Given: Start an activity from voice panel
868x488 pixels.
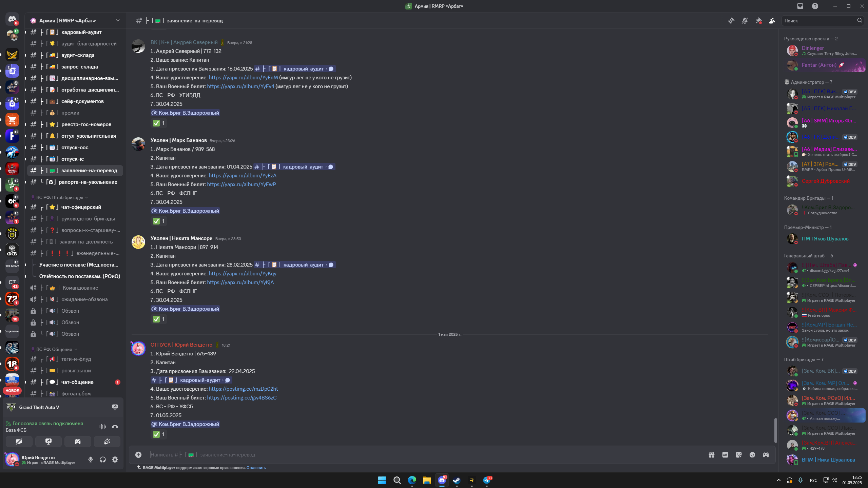Looking at the screenshot, I should [78, 442].
